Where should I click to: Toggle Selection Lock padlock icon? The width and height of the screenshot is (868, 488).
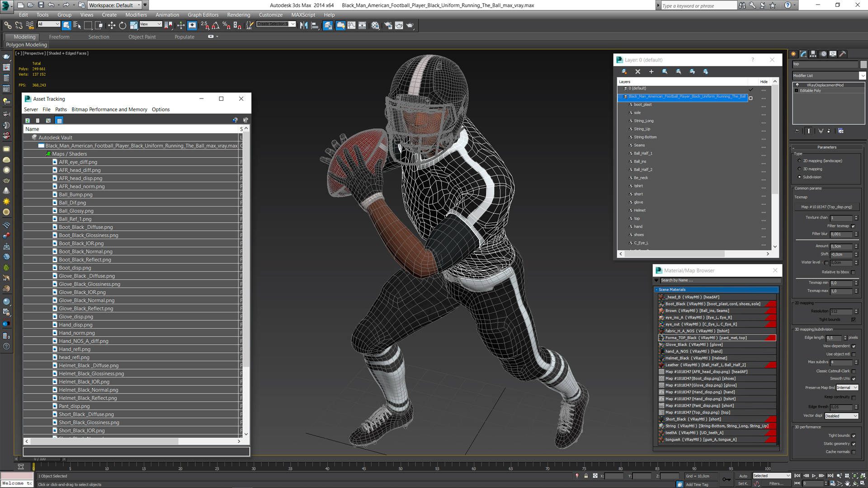[x=586, y=476]
